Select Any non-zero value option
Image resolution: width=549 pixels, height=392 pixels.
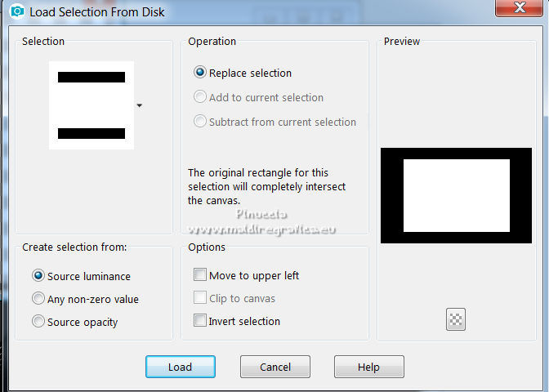pos(38,299)
